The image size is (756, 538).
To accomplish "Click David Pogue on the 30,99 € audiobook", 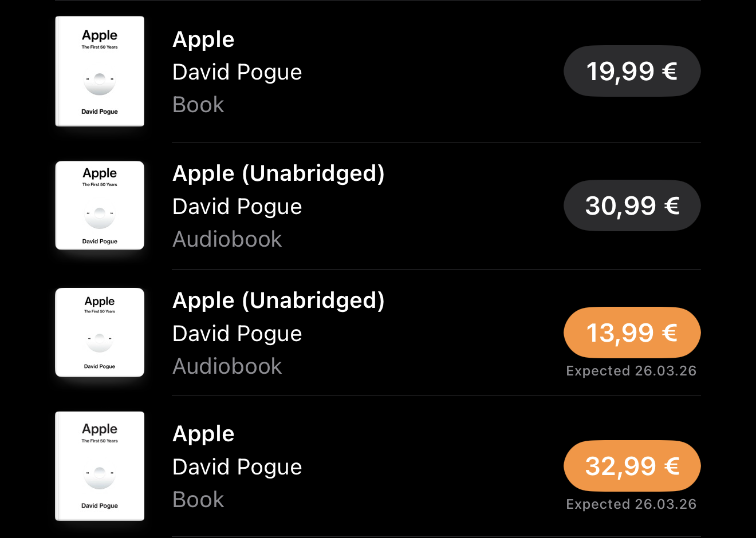I will (x=237, y=207).
